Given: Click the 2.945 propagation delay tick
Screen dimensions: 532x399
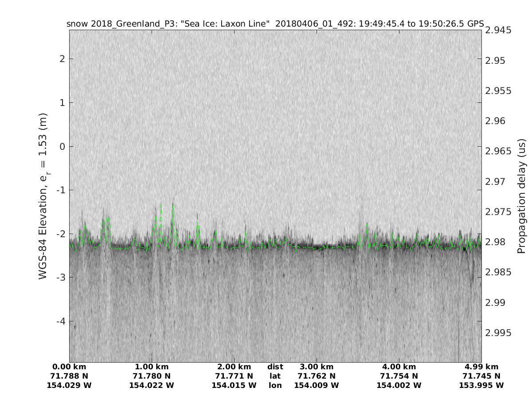Looking at the screenshot, I should (498, 30).
